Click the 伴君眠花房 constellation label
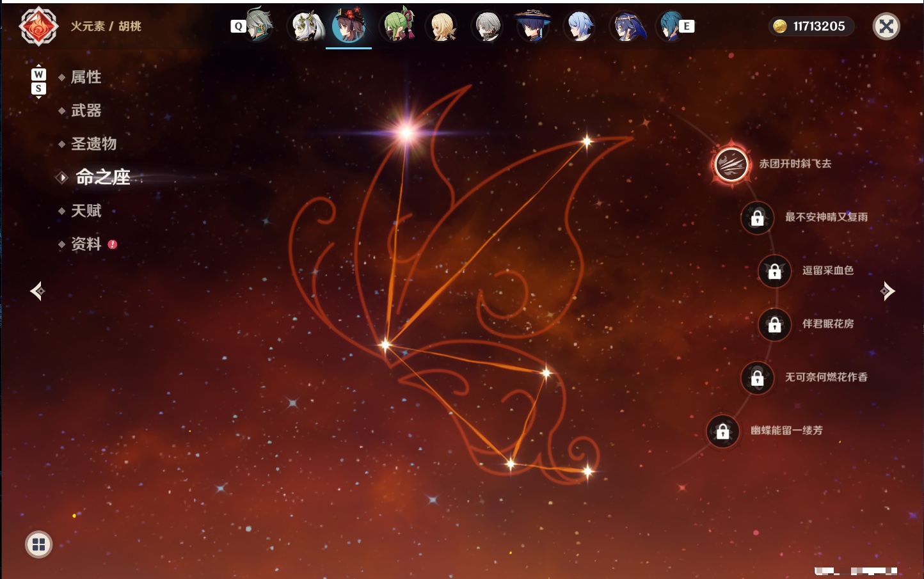 pos(828,324)
